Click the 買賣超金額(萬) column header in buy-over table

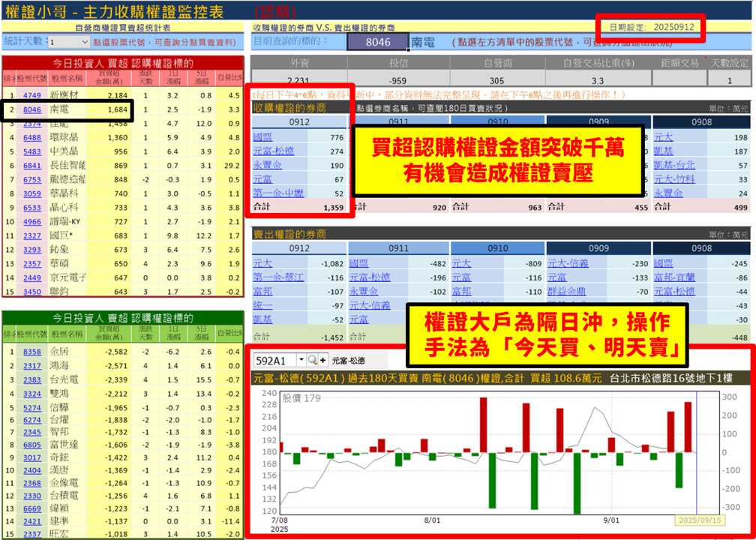pyautogui.click(x=109, y=78)
